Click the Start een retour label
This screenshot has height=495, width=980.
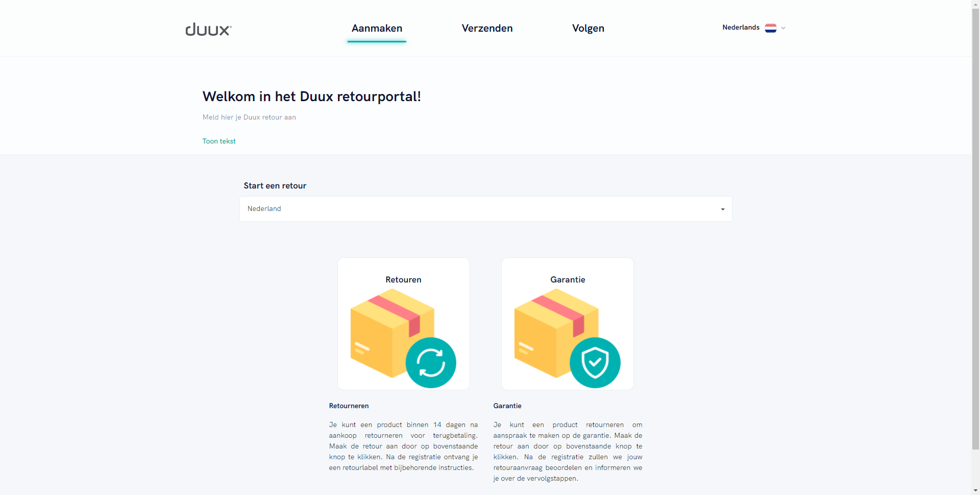tap(275, 186)
